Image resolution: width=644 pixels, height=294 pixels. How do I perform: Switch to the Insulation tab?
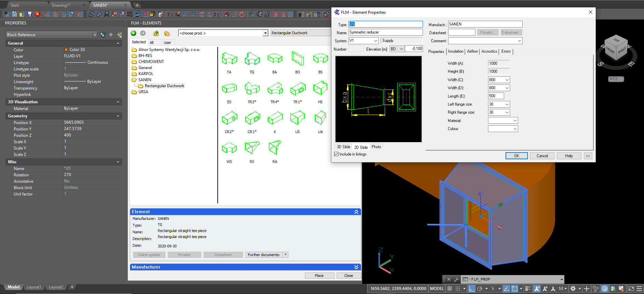pos(455,51)
